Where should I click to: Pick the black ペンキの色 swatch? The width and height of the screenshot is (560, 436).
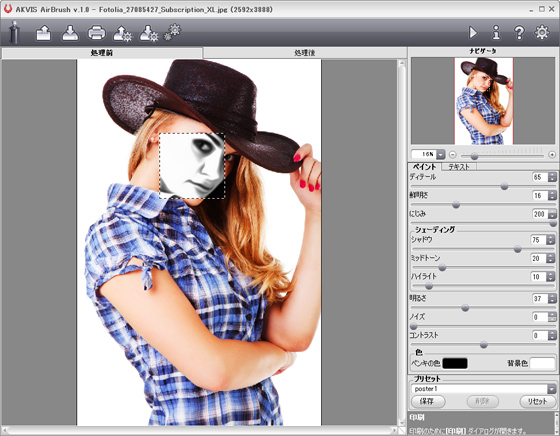click(455, 363)
